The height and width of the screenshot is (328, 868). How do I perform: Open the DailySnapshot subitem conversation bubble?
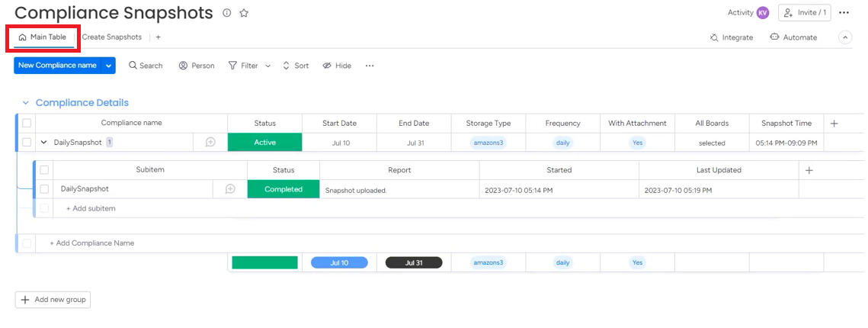(230, 189)
